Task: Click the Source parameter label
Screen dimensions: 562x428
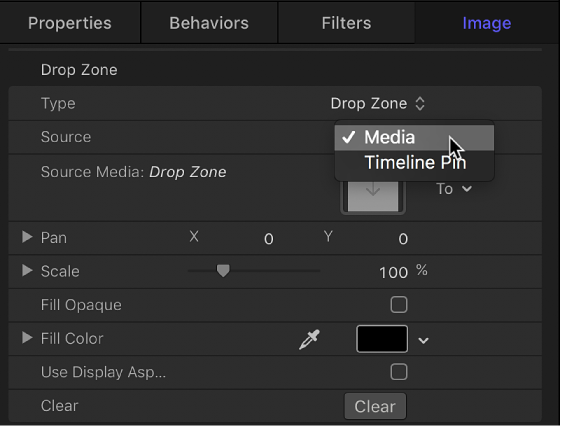Action: tap(66, 137)
